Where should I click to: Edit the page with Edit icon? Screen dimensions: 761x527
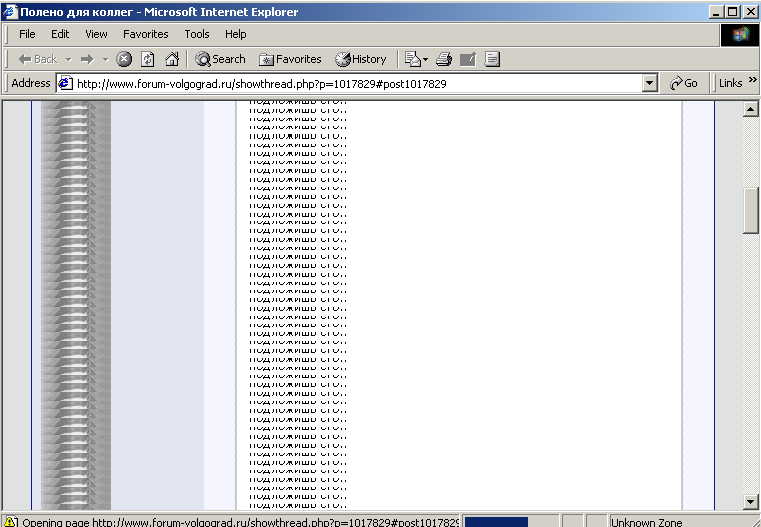pos(468,59)
